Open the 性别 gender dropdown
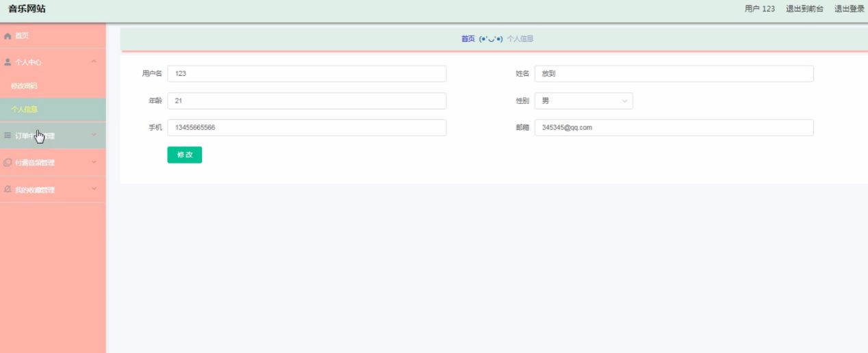This screenshot has width=868, height=353. (583, 101)
